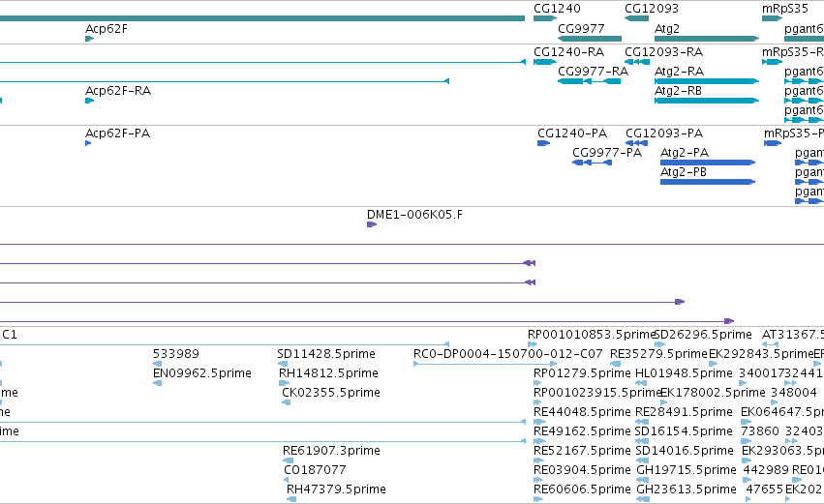
Task: Click the Atg2-RA transcript bar
Action: (x=707, y=81)
